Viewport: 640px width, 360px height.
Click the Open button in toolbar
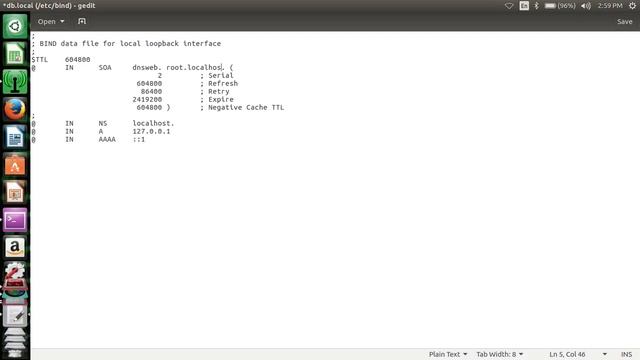pyautogui.click(x=47, y=21)
